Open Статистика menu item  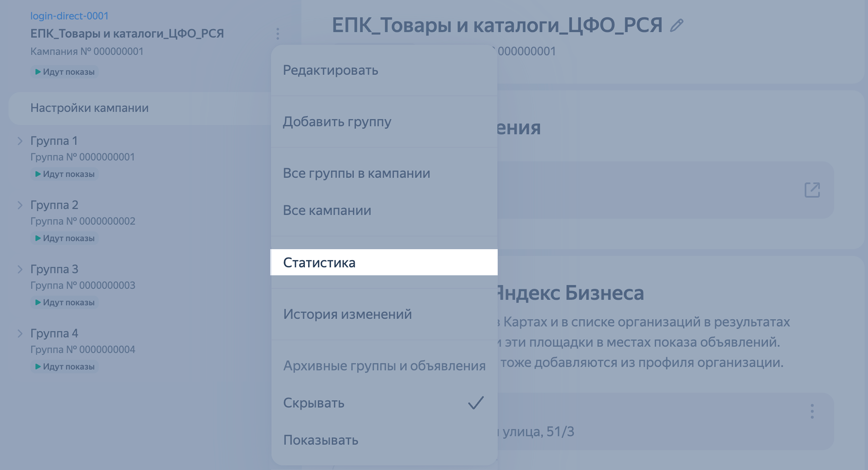[x=384, y=262]
